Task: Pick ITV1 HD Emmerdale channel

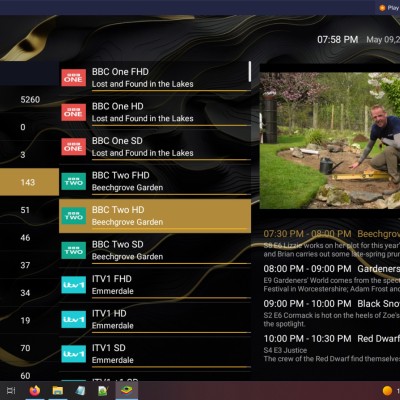Action: click(155, 319)
